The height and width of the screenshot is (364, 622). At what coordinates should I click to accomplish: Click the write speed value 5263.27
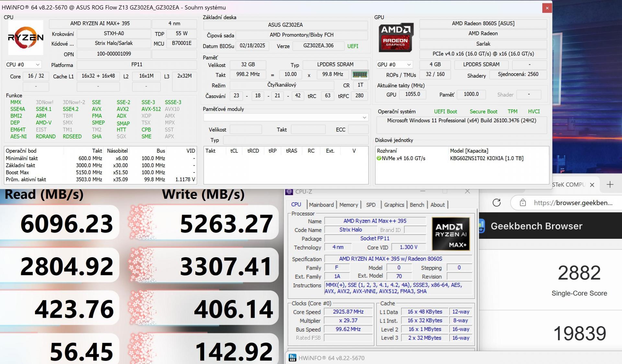[226, 224]
